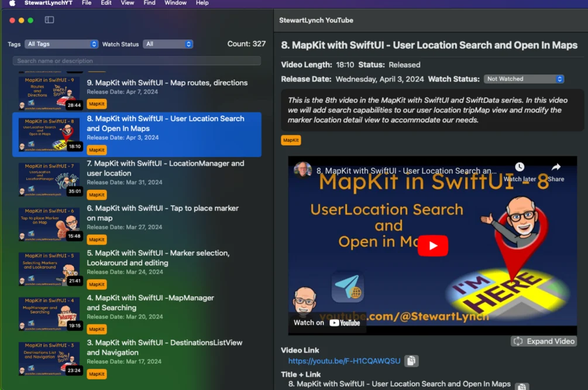Image resolution: width=588 pixels, height=390 pixels.
Task: Change the Not Watched status dropdown
Action: click(x=524, y=79)
